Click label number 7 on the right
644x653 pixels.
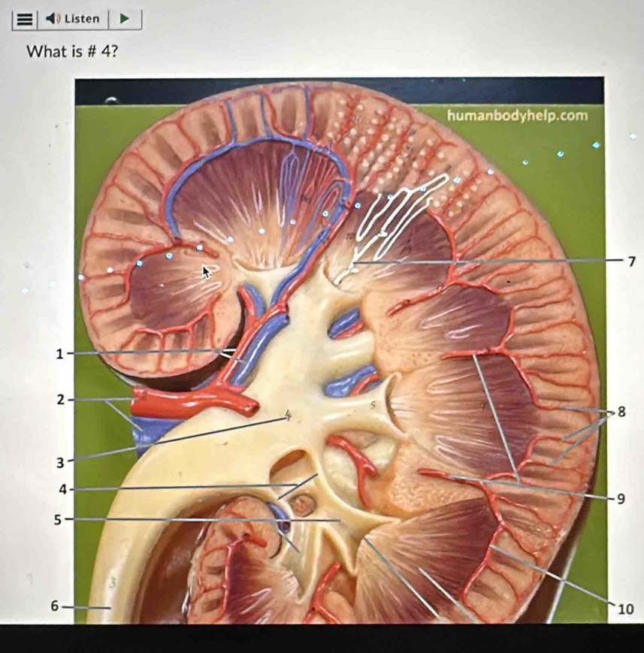(x=632, y=262)
